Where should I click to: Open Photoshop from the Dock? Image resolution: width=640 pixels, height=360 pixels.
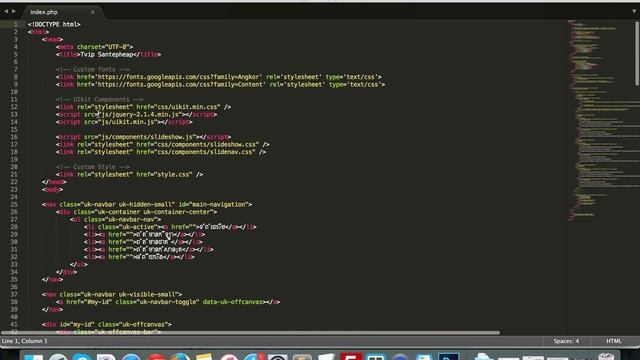[449, 356]
